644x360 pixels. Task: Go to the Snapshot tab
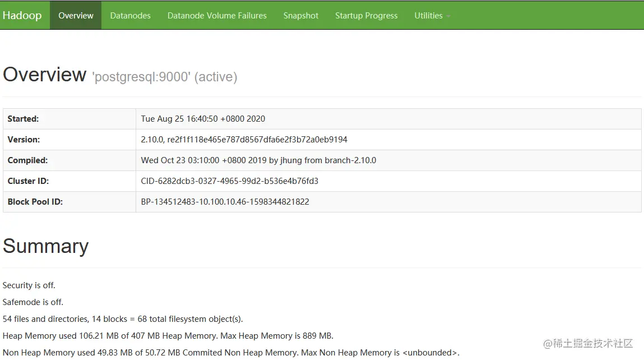click(x=300, y=15)
